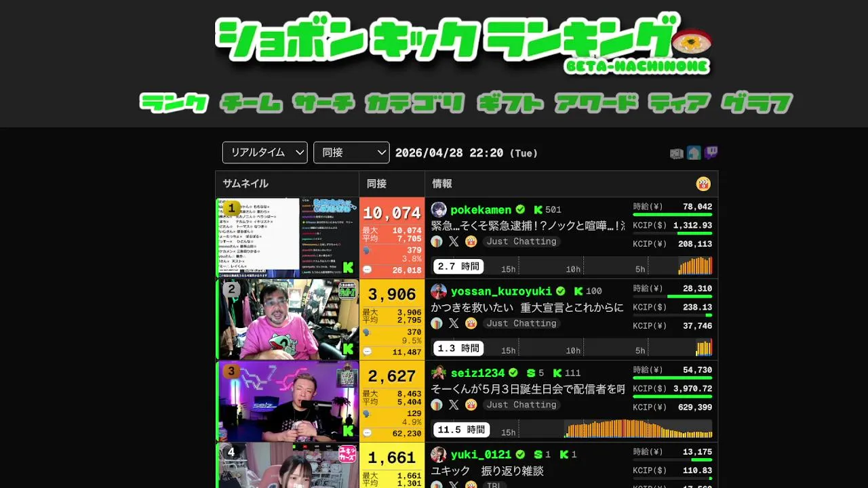868x488 pixels.
Task: Click the clapperboard emoji in yossan_kuroyuki's row
Action: [471, 323]
